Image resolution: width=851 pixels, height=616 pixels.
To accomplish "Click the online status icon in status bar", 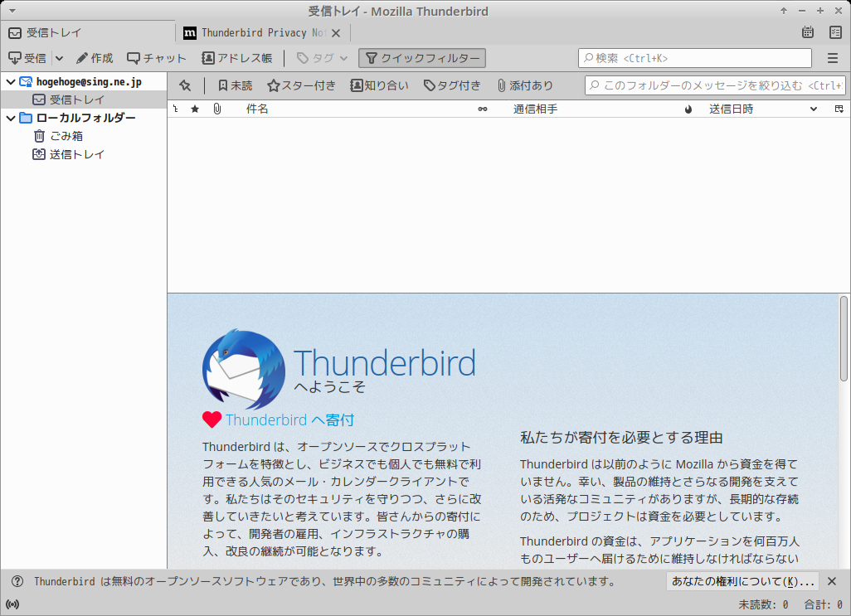I will tap(12, 604).
